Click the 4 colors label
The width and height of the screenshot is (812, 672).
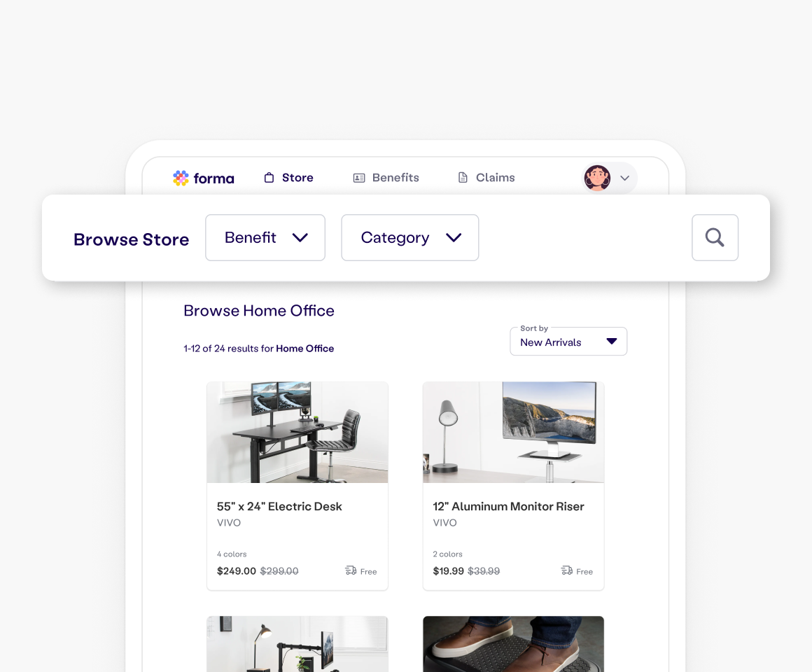232,554
